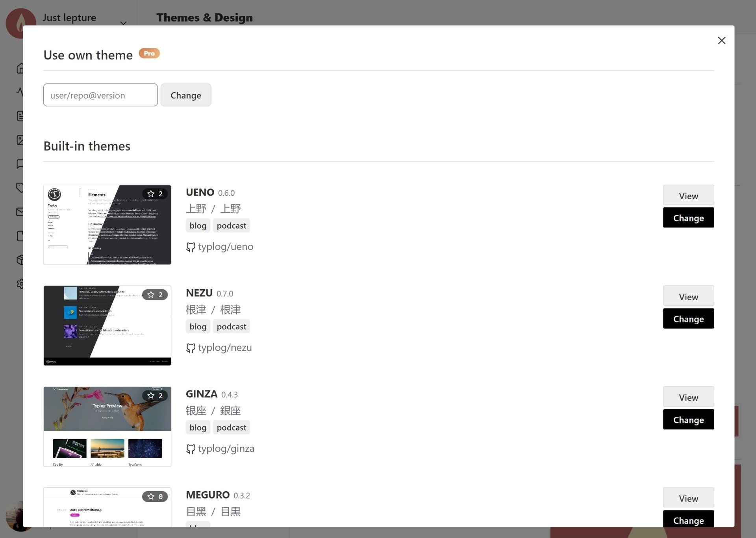
Task: Open the comments speech bubble icon
Action: 20,164
